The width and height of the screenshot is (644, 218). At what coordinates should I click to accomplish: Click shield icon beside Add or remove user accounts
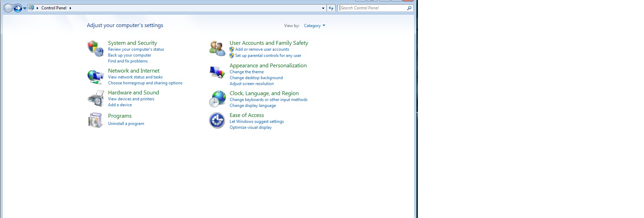(232, 49)
